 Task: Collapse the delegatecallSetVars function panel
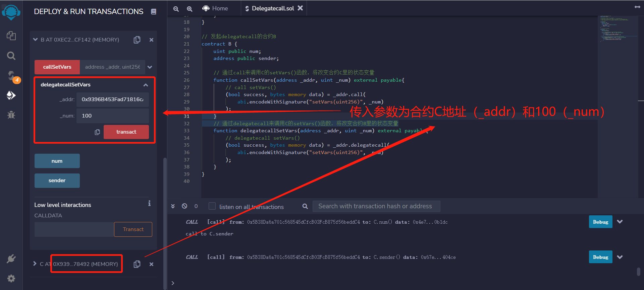click(x=146, y=85)
